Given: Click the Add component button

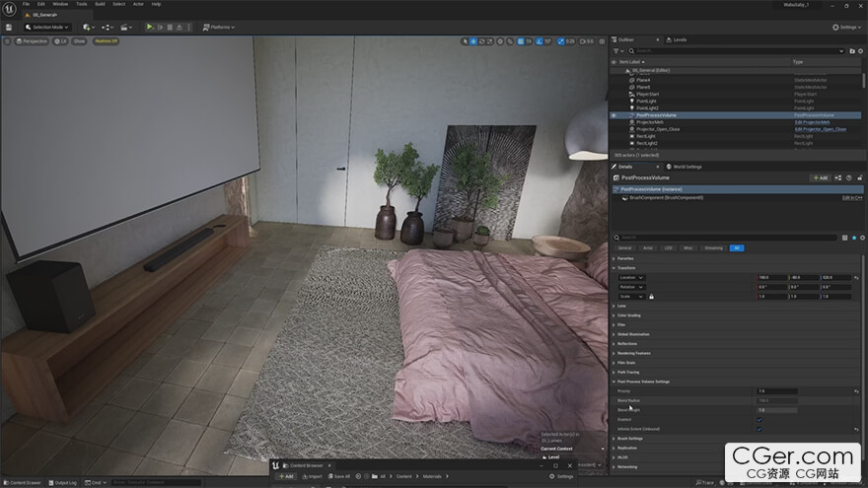Looking at the screenshot, I should 819,177.
